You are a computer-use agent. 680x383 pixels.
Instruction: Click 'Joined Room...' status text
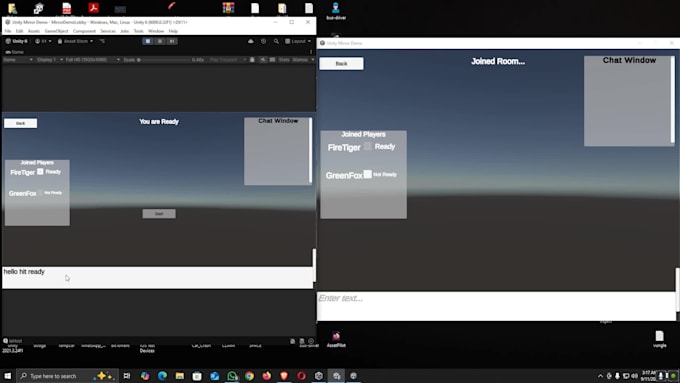point(498,62)
